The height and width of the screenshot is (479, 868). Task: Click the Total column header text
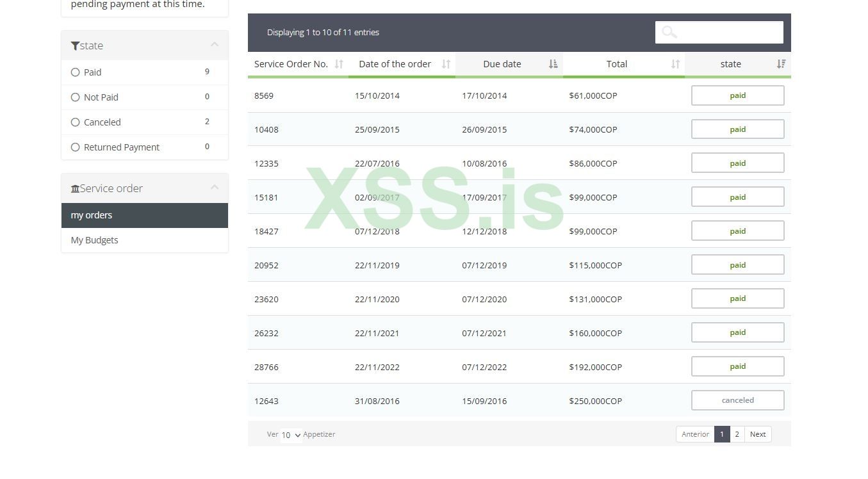tap(617, 64)
